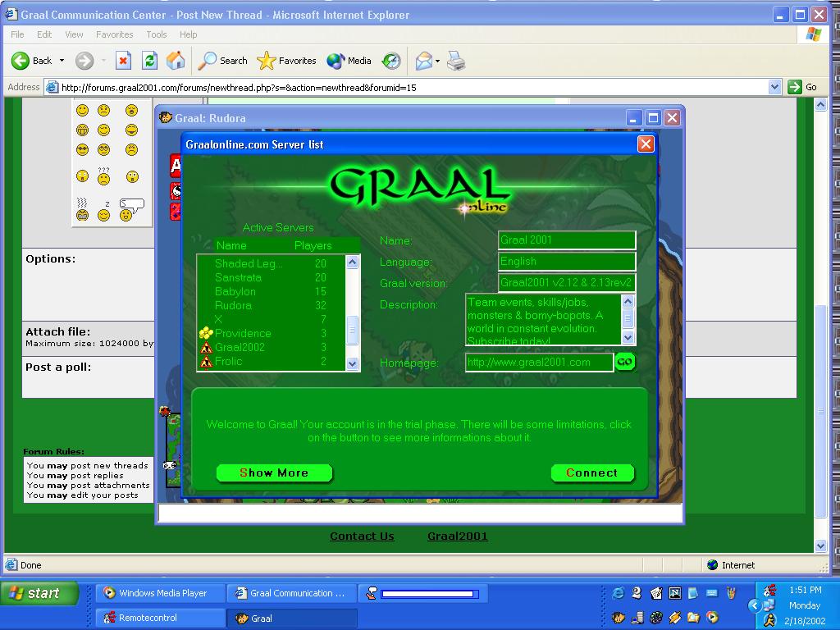840x630 pixels.
Task: Open the Back button history dropdown
Action: point(62,61)
